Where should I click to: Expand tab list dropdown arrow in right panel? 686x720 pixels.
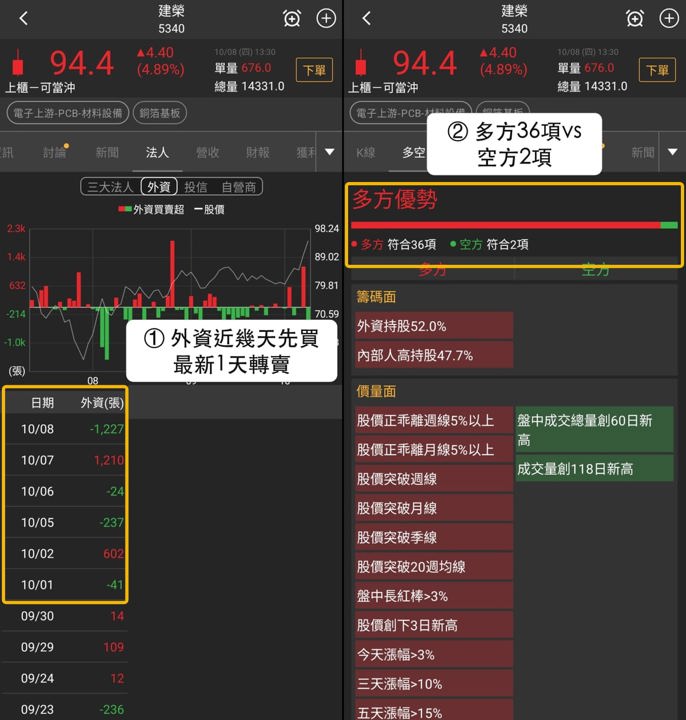672,152
